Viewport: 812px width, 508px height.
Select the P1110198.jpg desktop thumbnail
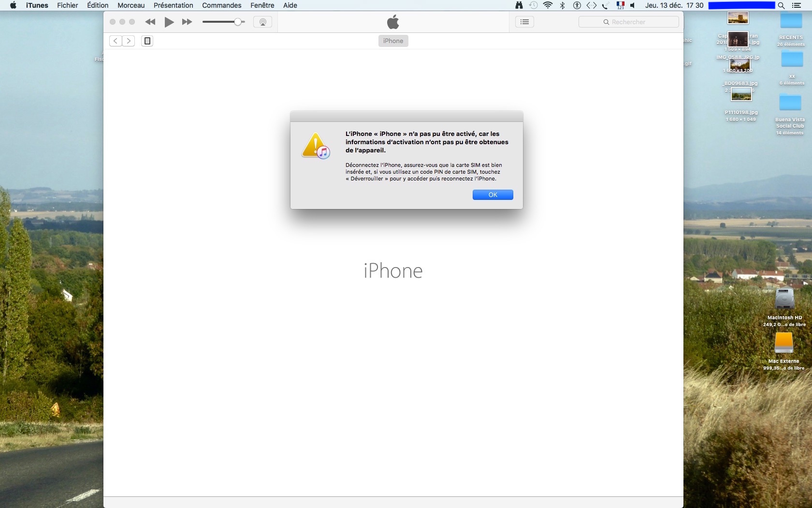(741, 95)
